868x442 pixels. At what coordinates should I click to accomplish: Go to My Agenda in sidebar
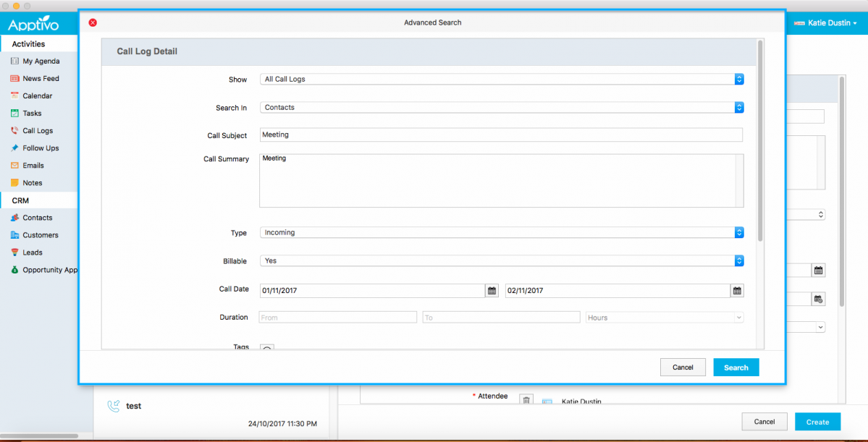click(x=41, y=61)
